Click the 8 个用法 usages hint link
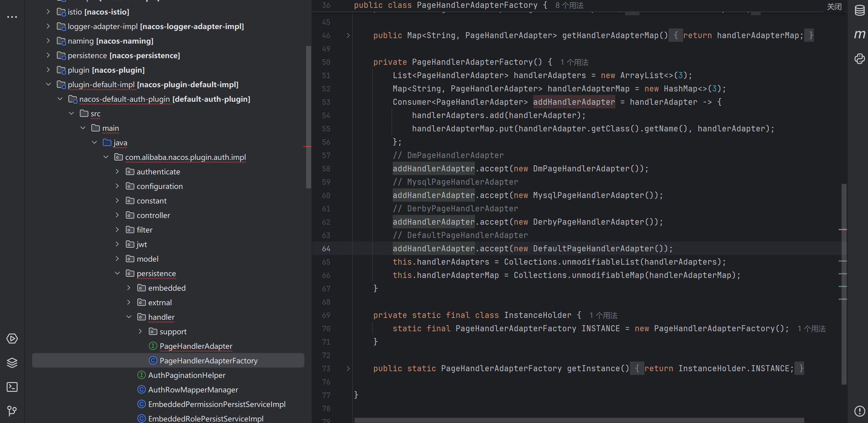868x423 pixels. coord(569,5)
